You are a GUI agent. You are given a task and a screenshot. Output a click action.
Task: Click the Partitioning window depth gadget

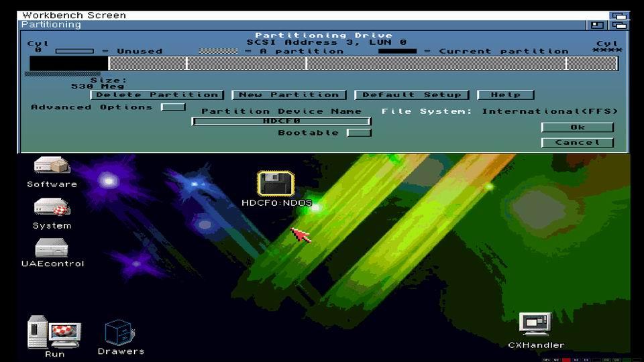pyautogui.click(x=619, y=25)
